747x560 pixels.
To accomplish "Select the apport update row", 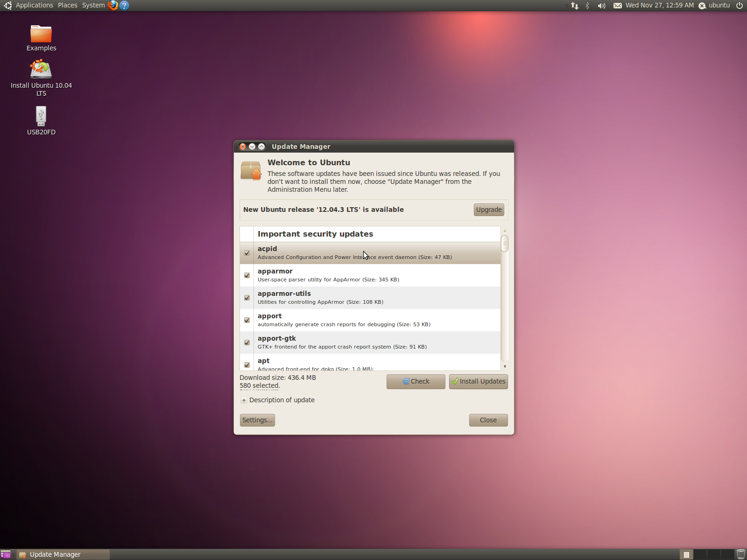I will pos(370,320).
